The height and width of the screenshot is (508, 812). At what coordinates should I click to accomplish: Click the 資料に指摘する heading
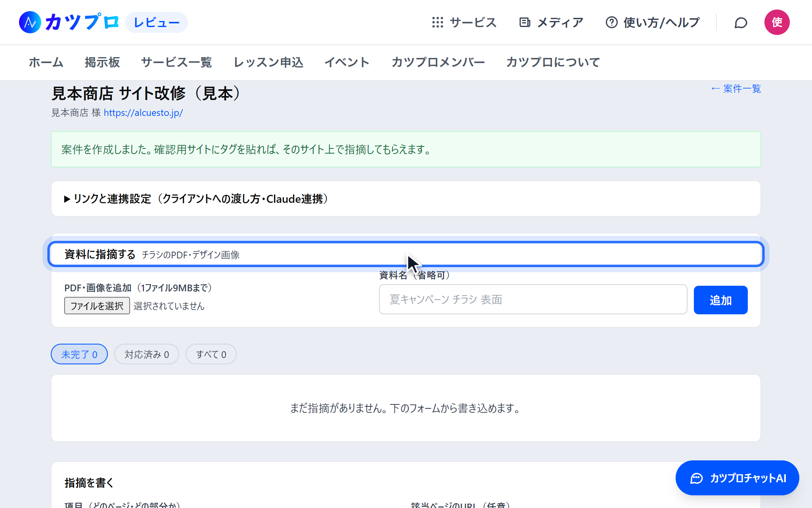pyautogui.click(x=100, y=254)
